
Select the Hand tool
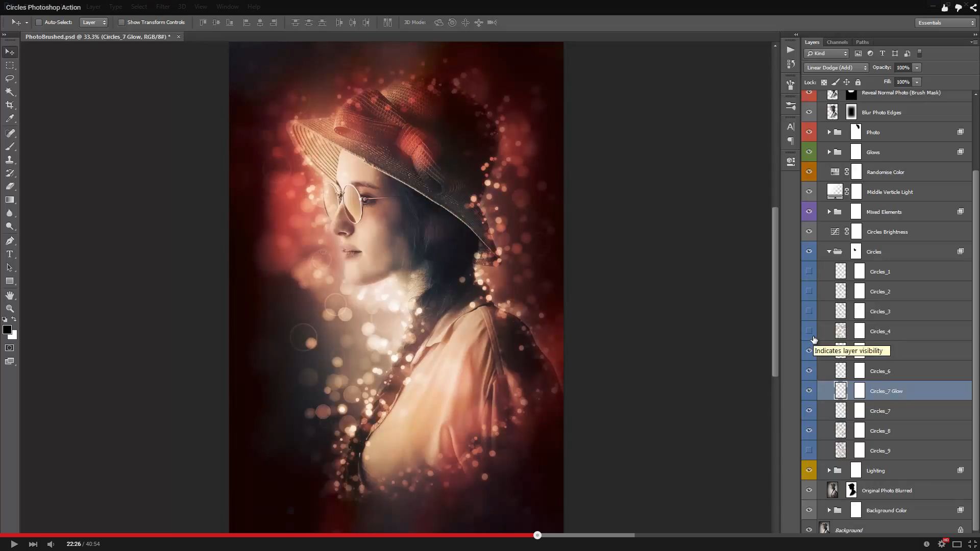click(x=10, y=295)
